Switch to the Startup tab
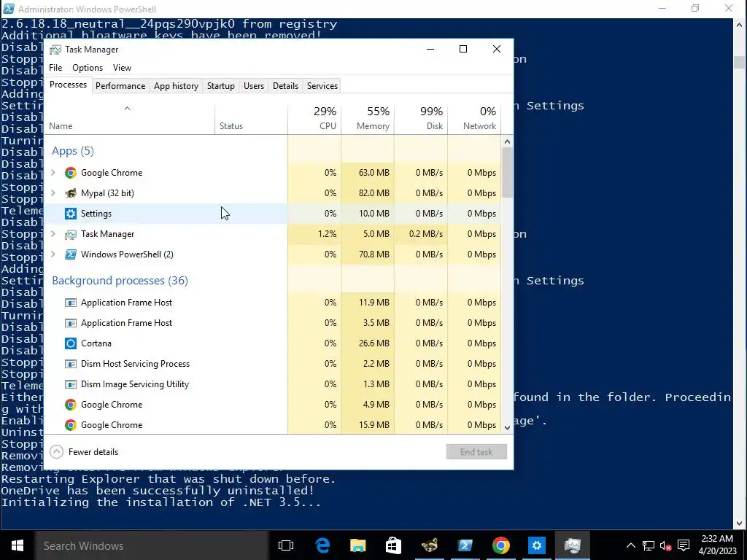 [x=220, y=86]
